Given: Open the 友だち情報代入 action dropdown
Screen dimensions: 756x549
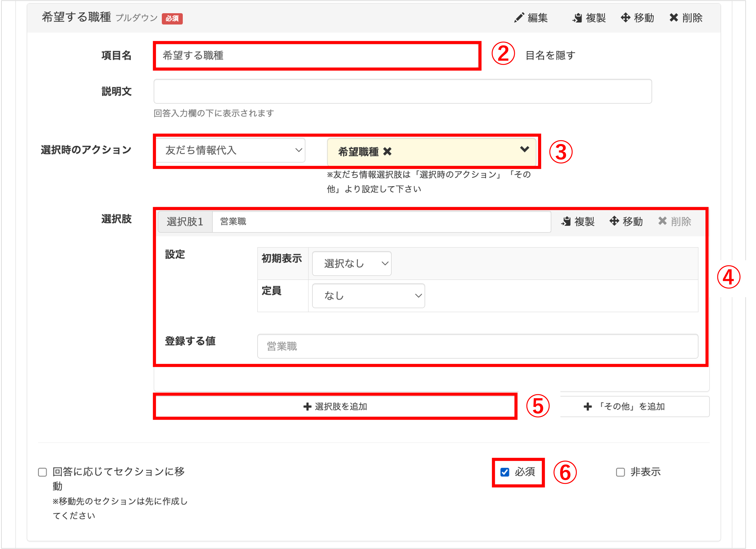Looking at the screenshot, I should click(230, 150).
